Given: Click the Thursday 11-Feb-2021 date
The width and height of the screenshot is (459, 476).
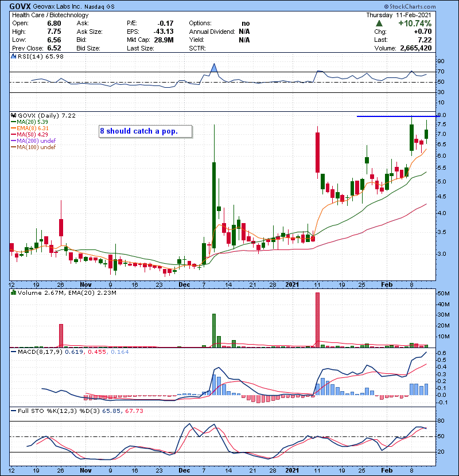Looking at the screenshot, I should pos(399,15).
